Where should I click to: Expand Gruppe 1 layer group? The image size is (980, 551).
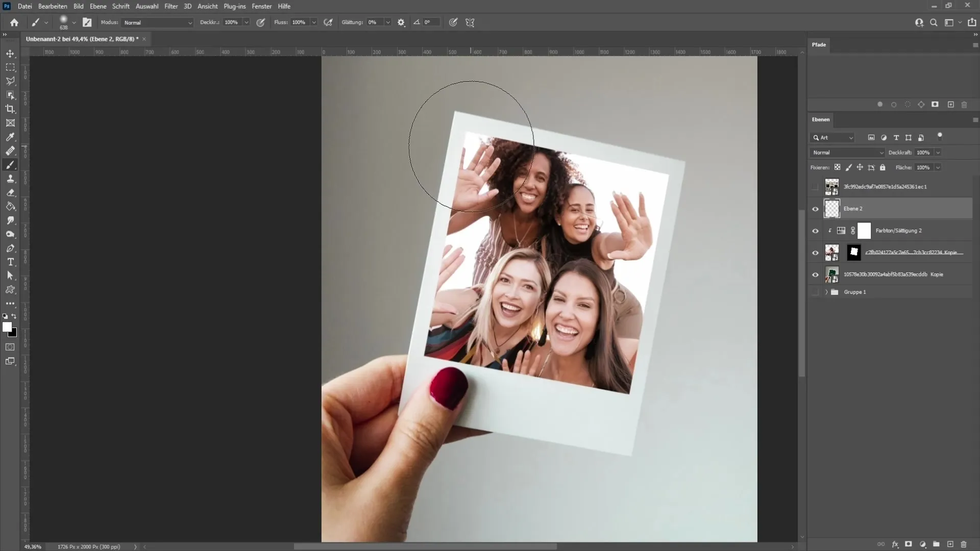(x=826, y=292)
